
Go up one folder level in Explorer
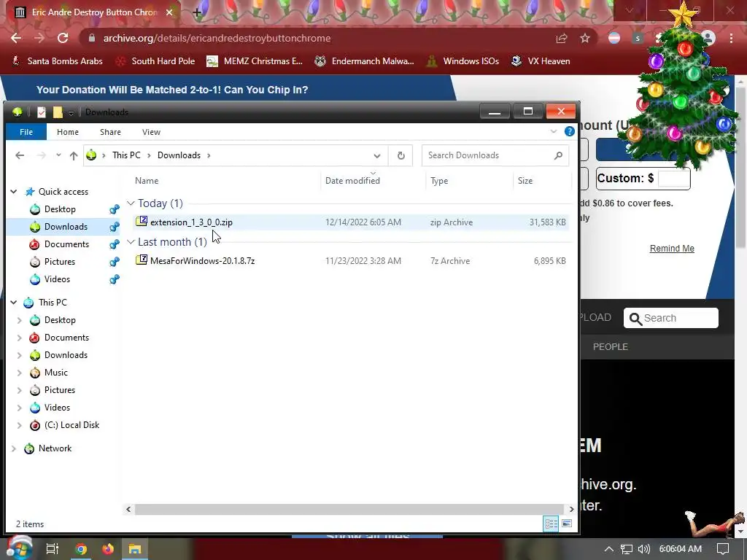click(74, 155)
